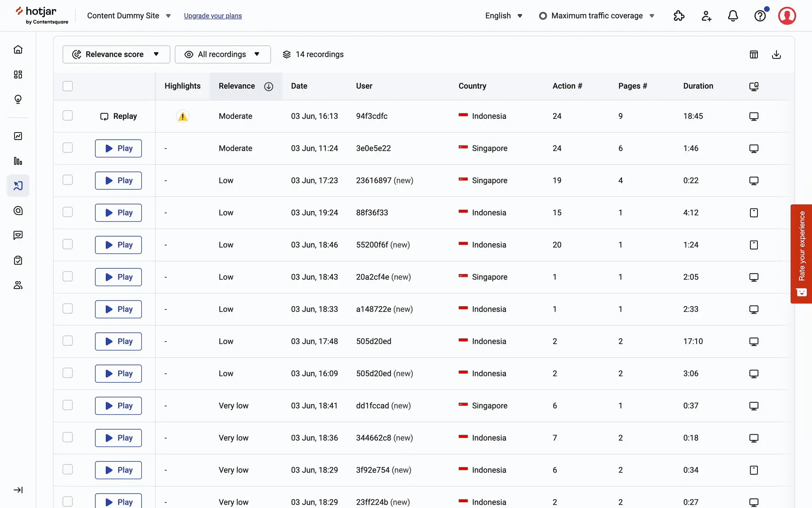Click the invite user icon
Viewport: 812px width, 508px height.
tap(706, 16)
